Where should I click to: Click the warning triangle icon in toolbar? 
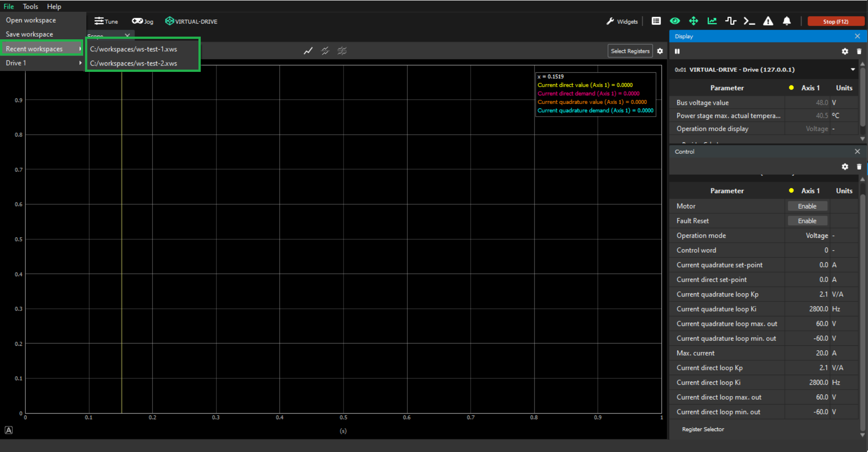coord(768,21)
